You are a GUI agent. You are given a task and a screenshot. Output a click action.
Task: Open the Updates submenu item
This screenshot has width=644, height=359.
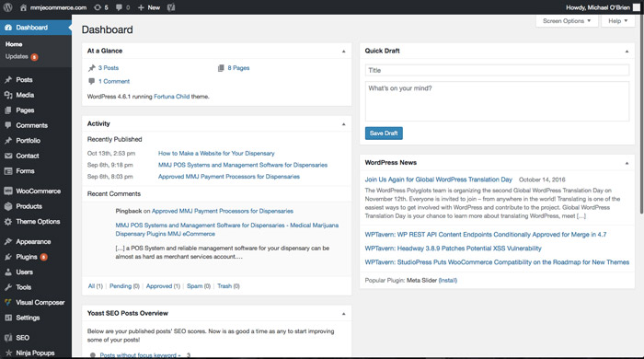pos(17,57)
